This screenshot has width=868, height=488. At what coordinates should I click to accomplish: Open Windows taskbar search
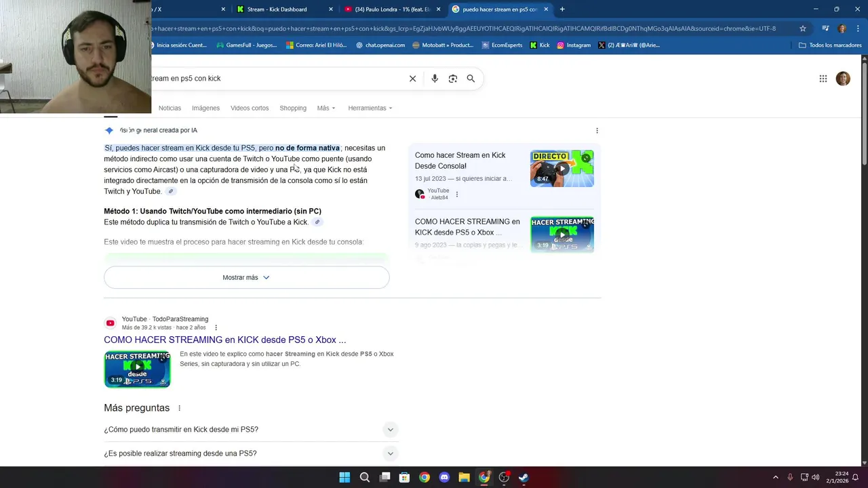click(x=365, y=477)
